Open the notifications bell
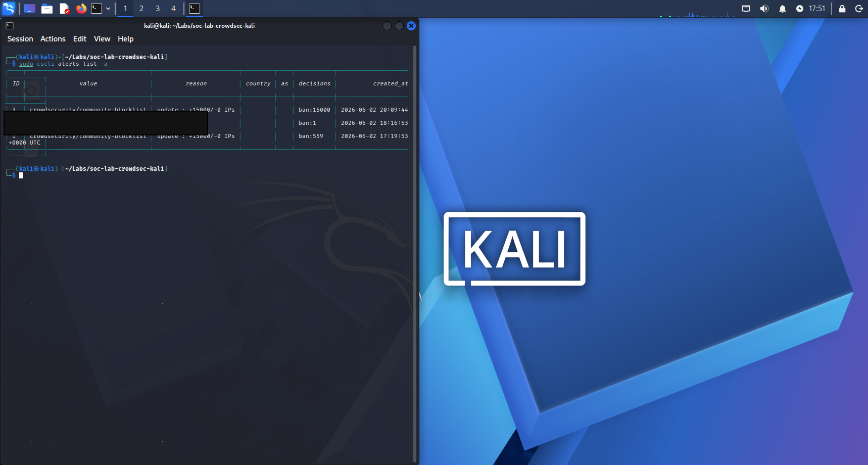Image resolution: width=868 pixels, height=465 pixels. 783,9
